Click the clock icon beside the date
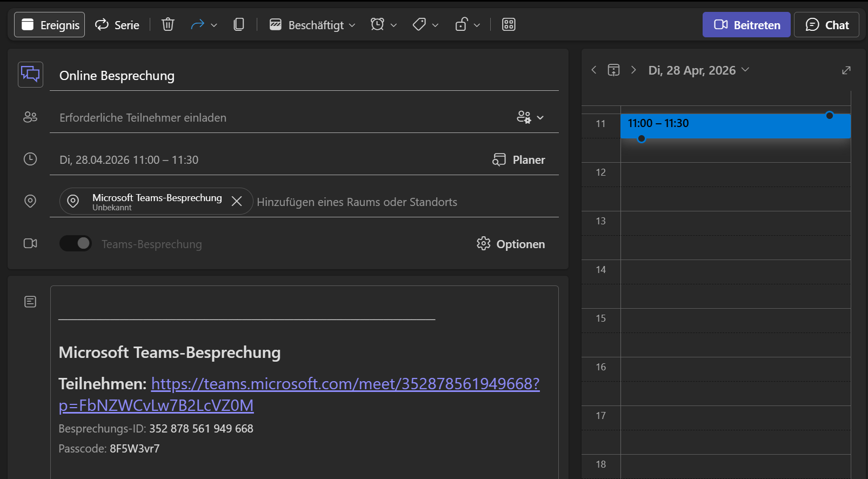 [x=30, y=159]
